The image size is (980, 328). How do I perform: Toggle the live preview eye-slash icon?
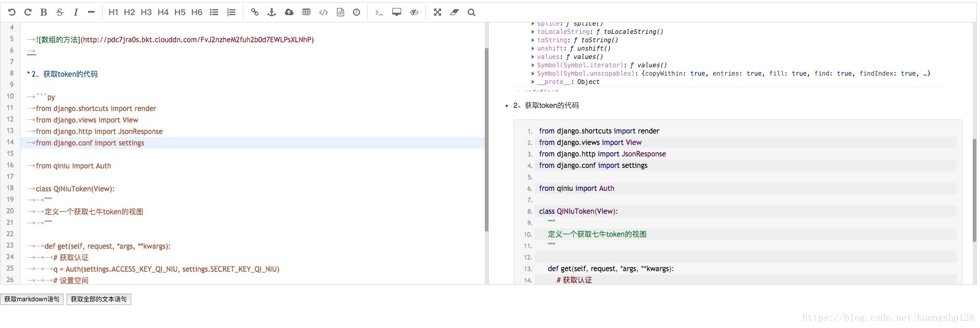tap(414, 12)
